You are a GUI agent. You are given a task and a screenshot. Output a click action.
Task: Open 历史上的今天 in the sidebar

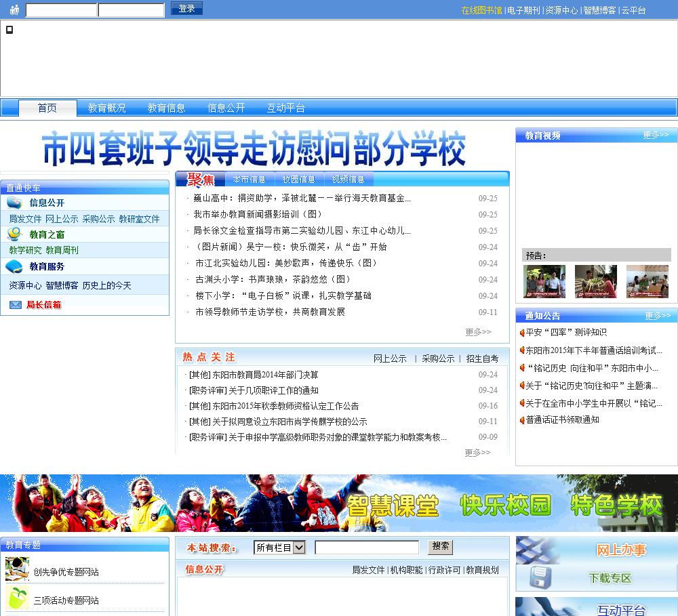pos(106,285)
